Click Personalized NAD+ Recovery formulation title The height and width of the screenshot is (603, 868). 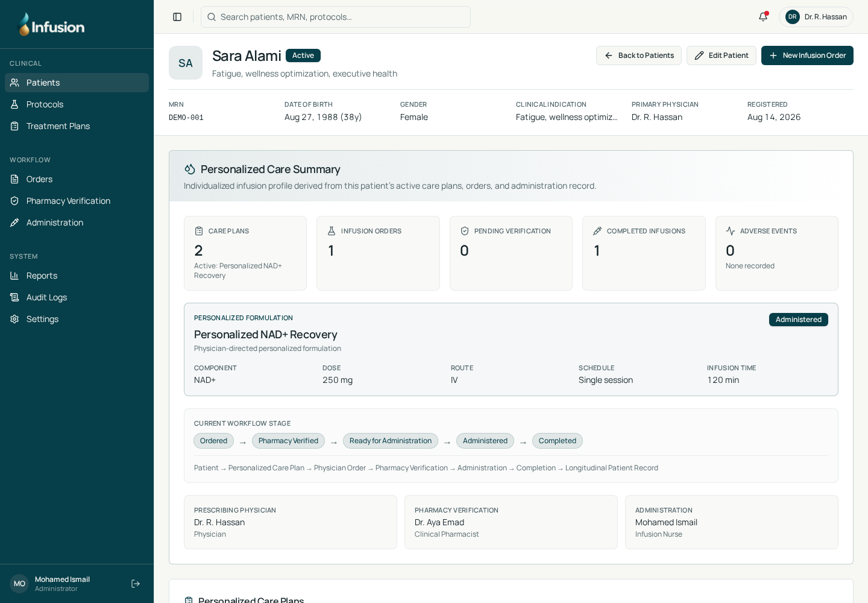coord(266,335)
